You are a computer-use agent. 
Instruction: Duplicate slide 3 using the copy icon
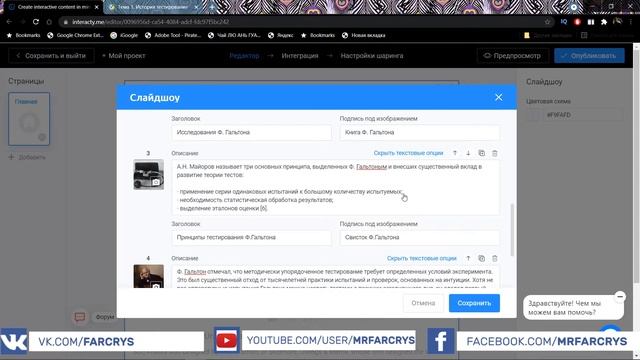click(x=482, y=153)
